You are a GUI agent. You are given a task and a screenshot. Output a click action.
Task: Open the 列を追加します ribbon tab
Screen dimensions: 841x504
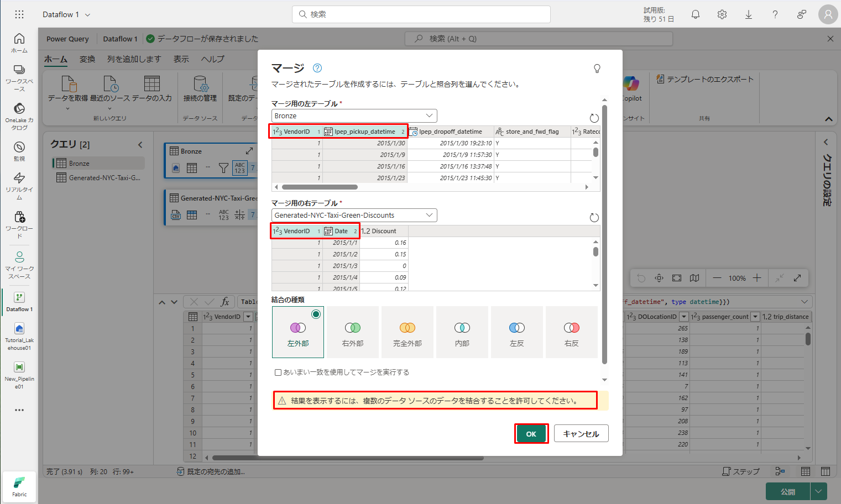coord(134,59)
